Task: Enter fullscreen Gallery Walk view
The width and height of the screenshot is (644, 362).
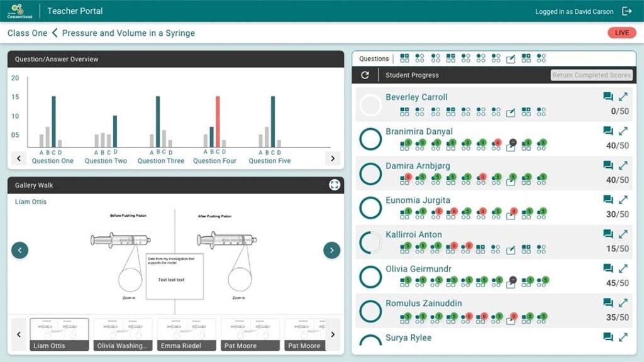Action: point(334,185)
